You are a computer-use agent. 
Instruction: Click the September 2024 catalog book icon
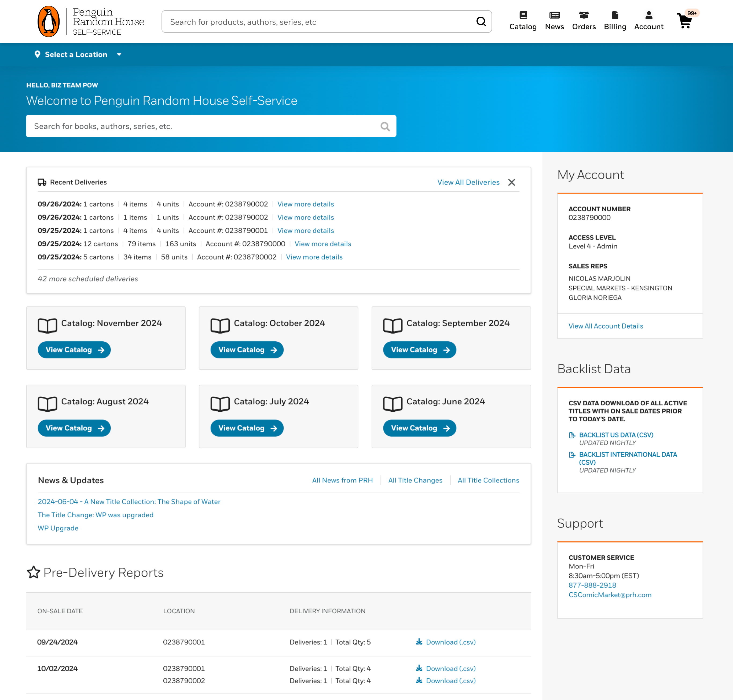pyautogui.click(x=393, y=326)
